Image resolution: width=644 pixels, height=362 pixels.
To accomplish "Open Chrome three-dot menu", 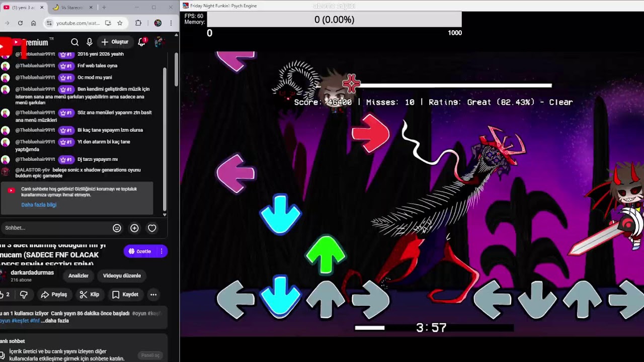I will 171,23.
